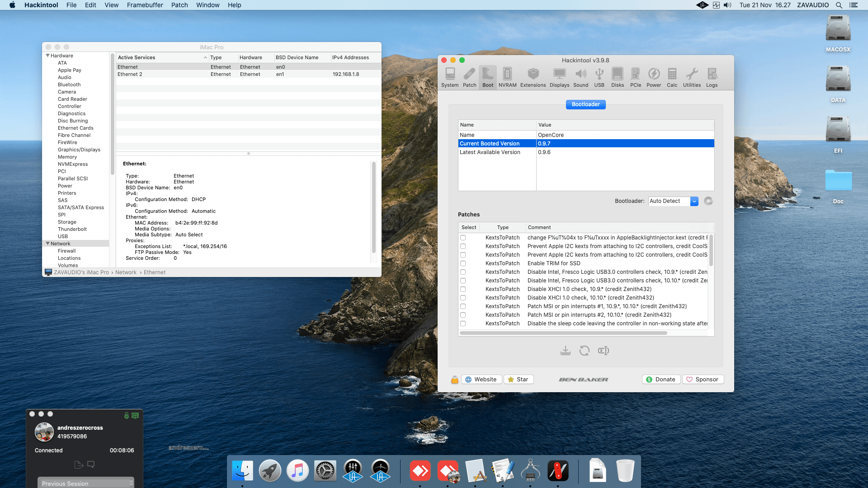Collapse the Network tree in System Information
Viewport: 868px width, 488px height.
(47, 244)
